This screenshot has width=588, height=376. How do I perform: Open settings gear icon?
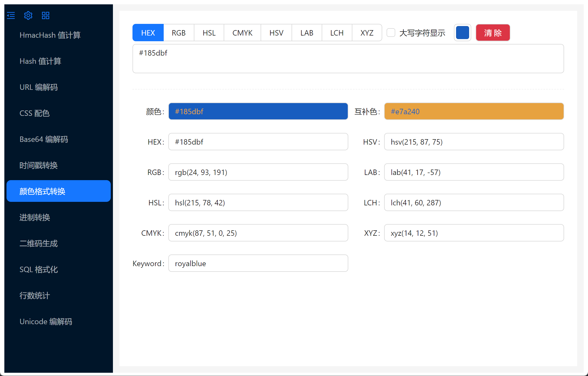28,15
